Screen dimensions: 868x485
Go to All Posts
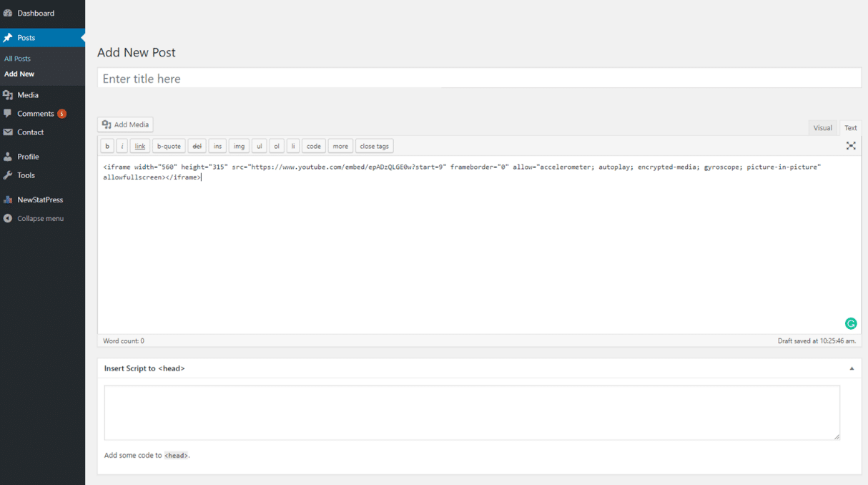(17, 59)
